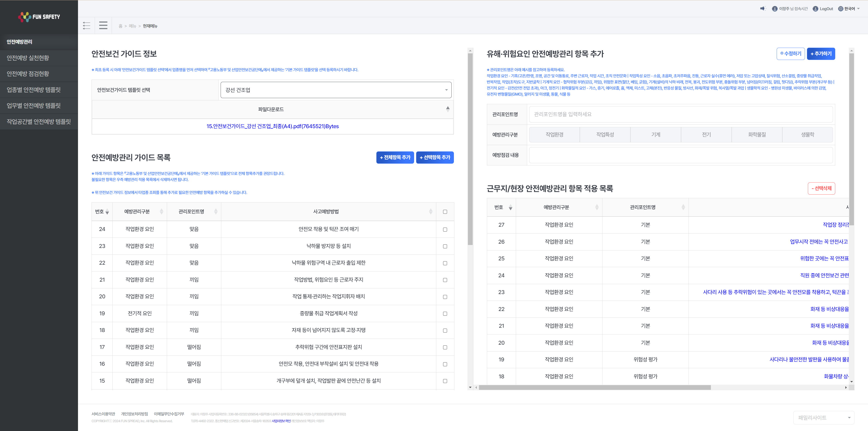Check row 21 작업방법, 위험요인 checkbox
The height and width of the screenshot is (431, 868).
click(445, 280)
